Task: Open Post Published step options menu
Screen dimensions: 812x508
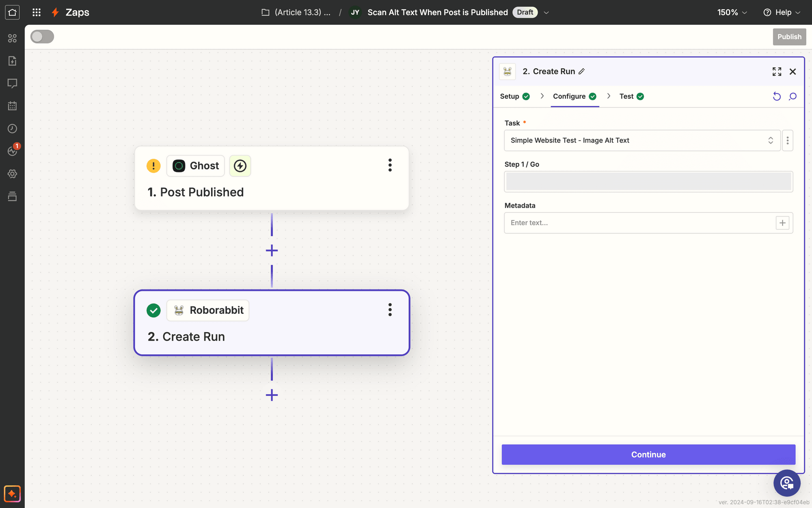Action: [390, 165]
